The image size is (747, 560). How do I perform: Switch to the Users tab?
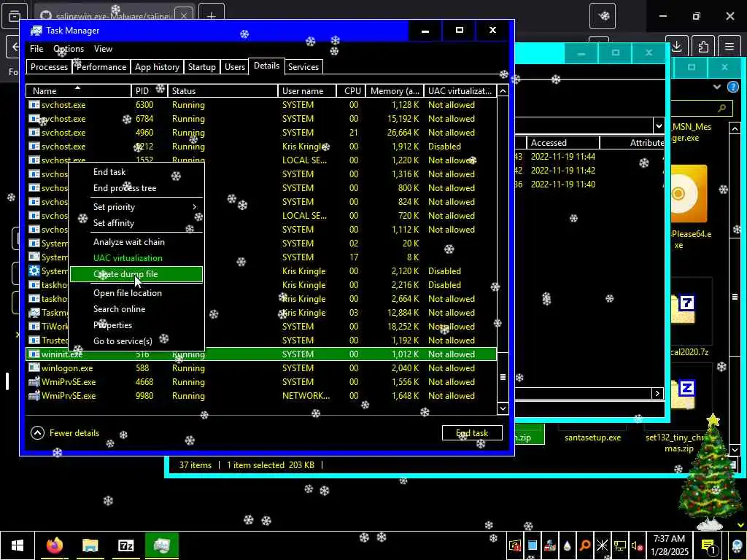tap(234, 67)
